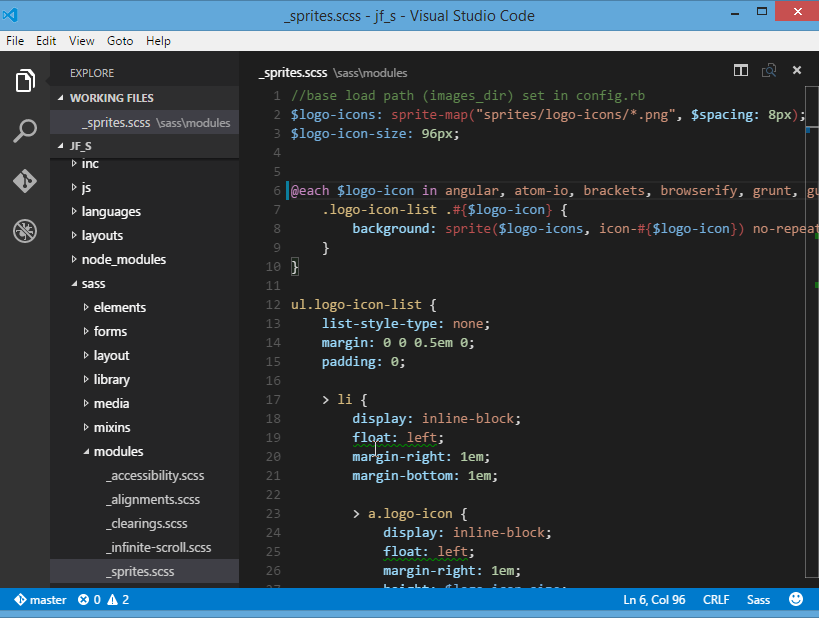Place cursor on 'list-style-type: none;' line
This screenshot has height=618, width=819.
click(x=406, y=324)
